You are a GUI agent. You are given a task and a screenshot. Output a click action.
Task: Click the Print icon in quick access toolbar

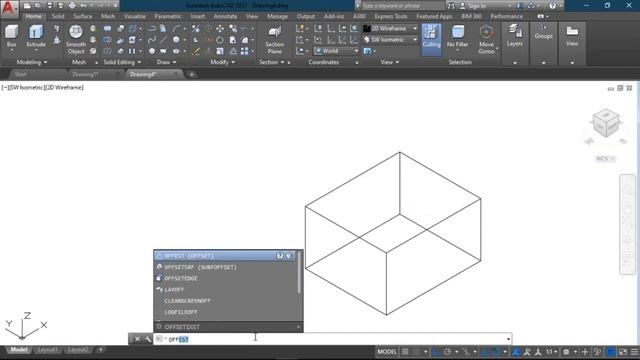[72, 6]
